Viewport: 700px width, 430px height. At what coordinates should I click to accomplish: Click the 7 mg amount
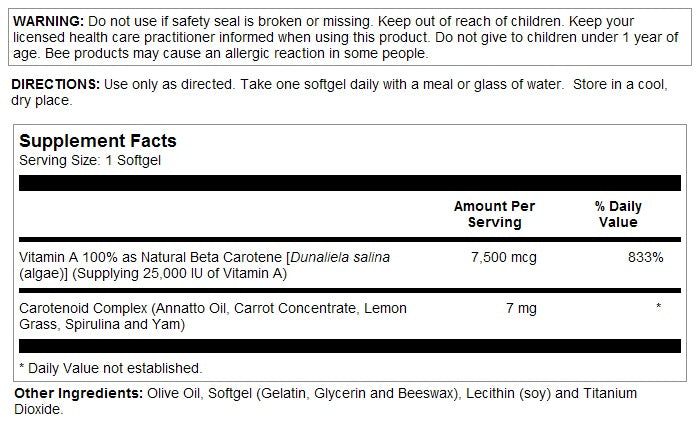[x=520, y=308]
